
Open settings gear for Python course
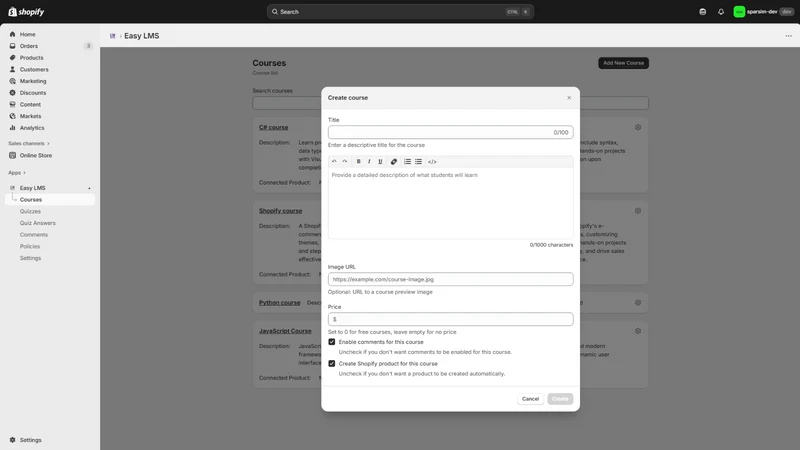638,303
